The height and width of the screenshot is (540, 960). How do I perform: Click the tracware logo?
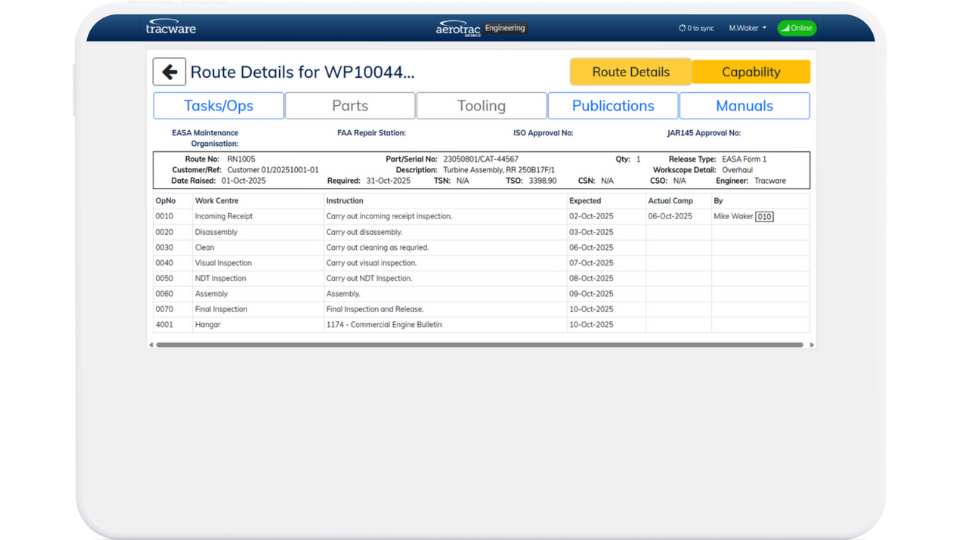(x=170, y=28)
